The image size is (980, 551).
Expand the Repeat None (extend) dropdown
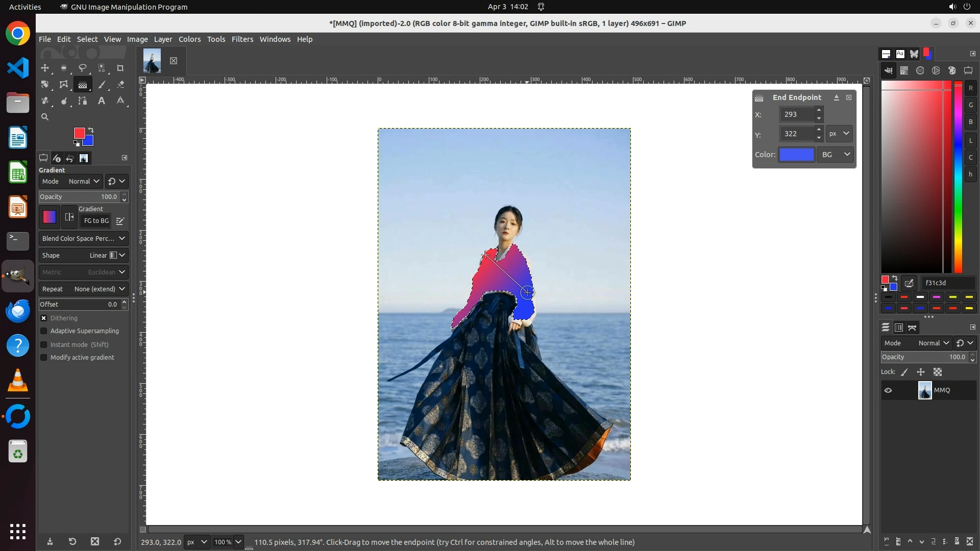tap(83, 289)
